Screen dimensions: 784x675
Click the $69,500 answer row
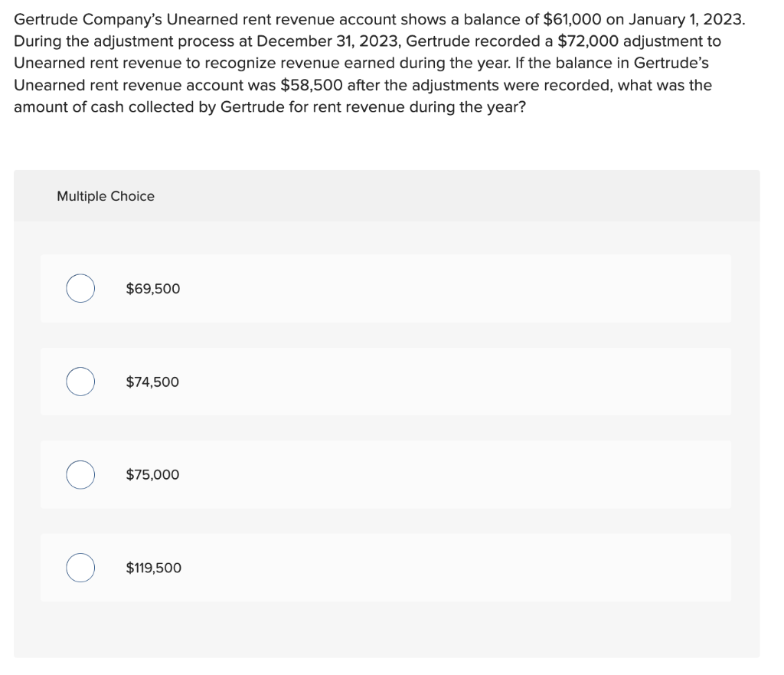coord(386,289)
